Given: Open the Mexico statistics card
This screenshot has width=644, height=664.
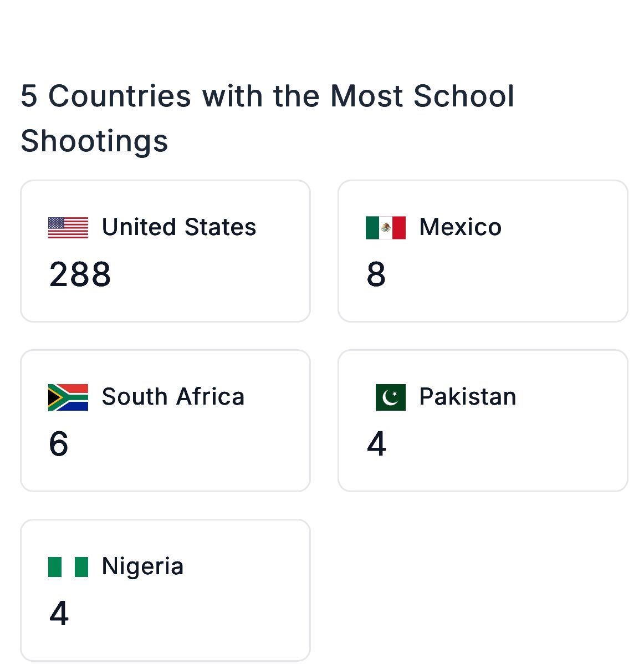Looking at the screenshot, I should (483, 251).
